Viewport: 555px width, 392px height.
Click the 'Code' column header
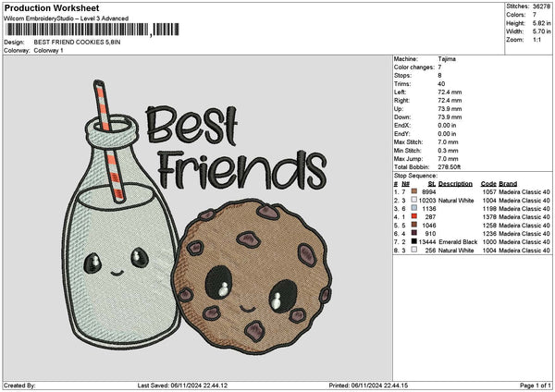(x=488, y=184)
